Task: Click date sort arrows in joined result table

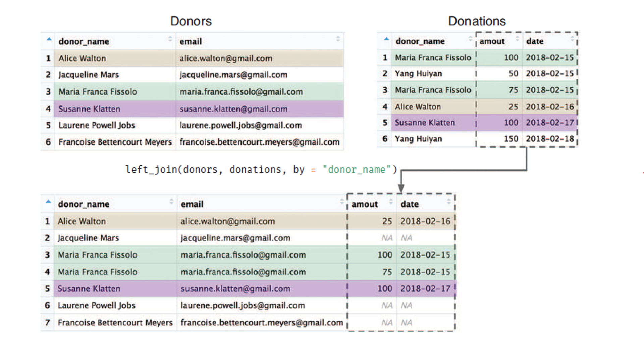Action: pos(449,201)
